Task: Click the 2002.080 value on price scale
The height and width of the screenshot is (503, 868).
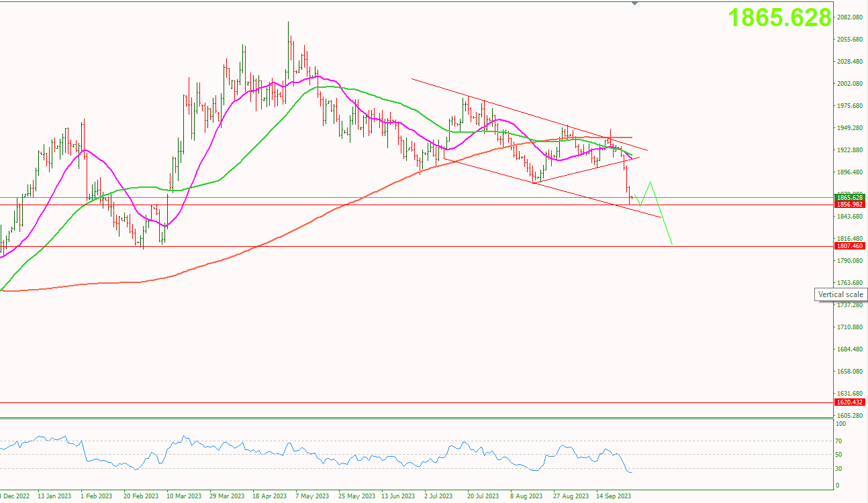Action: (x=850, y=84)
